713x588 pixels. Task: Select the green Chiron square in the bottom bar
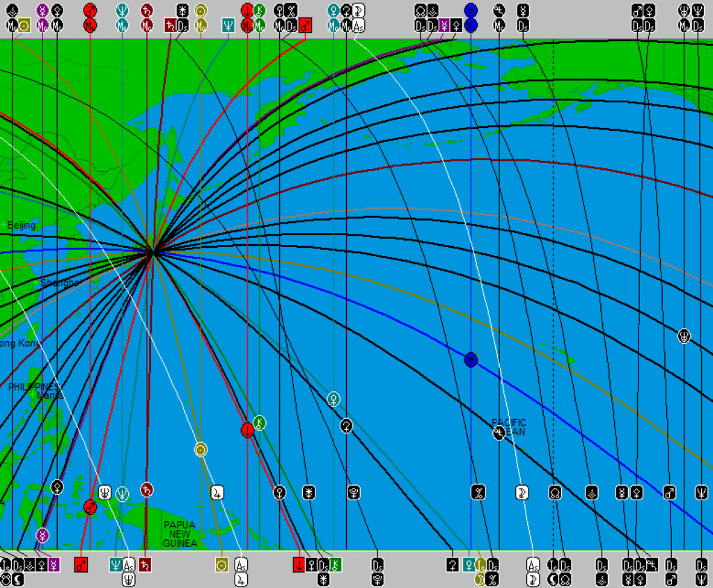click(336, 564)
